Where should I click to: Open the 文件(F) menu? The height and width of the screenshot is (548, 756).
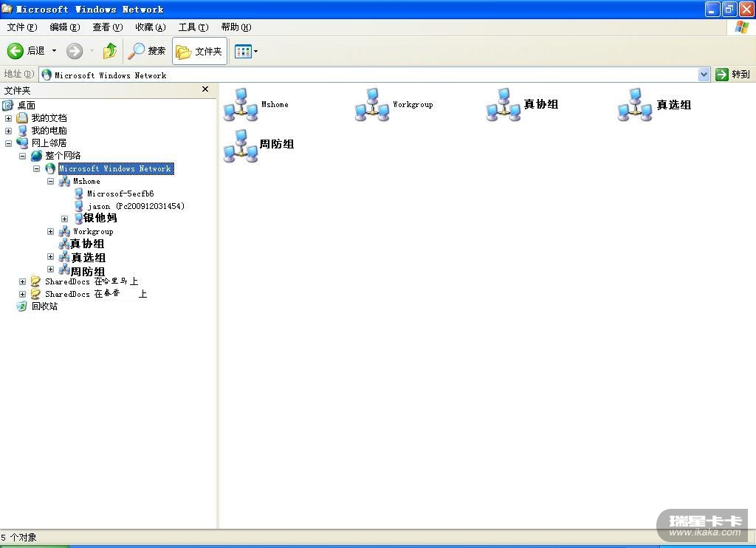21,27
